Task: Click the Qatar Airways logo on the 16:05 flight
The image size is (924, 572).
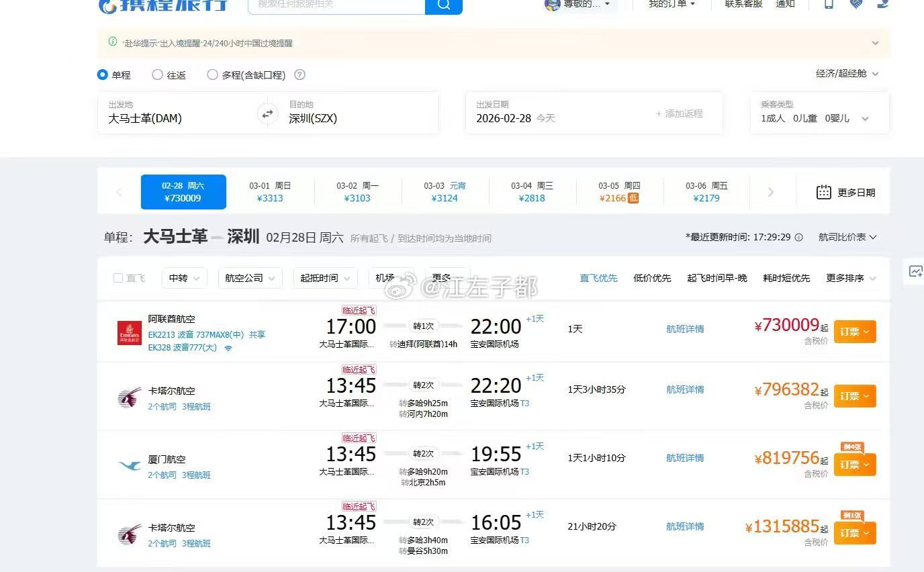Action: click(130, 535)
